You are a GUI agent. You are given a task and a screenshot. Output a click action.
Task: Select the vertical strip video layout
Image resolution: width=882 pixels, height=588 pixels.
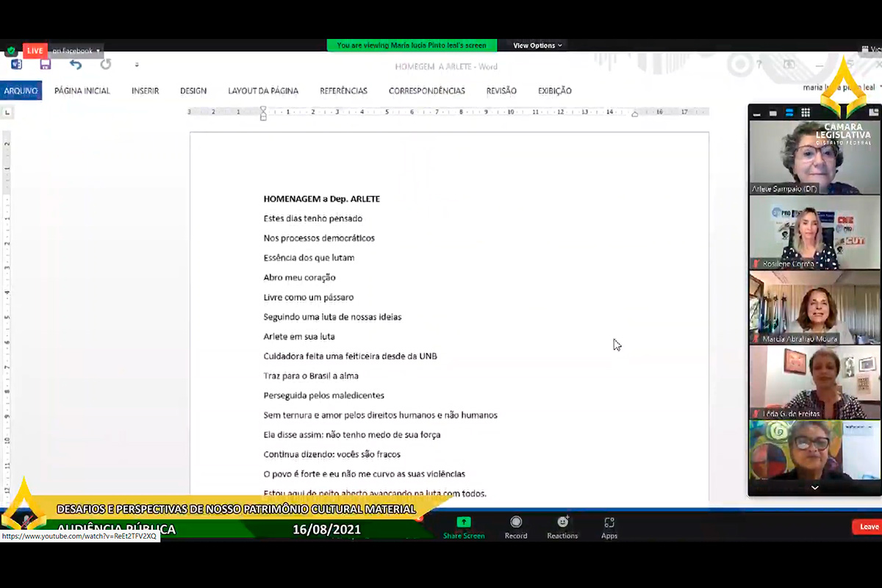tap(789, 113)
